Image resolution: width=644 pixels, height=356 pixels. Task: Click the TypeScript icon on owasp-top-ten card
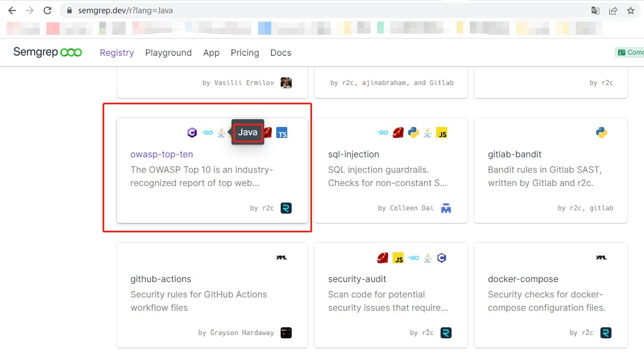[282, 133]
